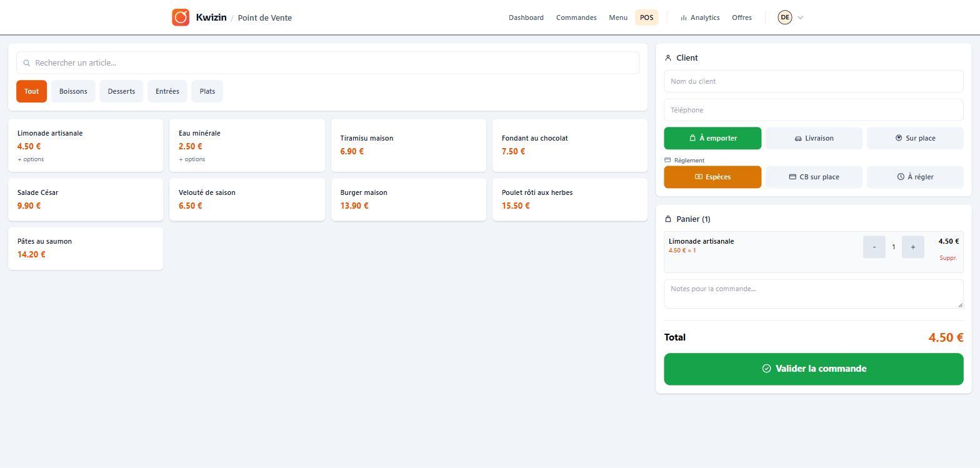The image size is (980, 468).
Task: Open Offres page
Action: pos(742,17)
